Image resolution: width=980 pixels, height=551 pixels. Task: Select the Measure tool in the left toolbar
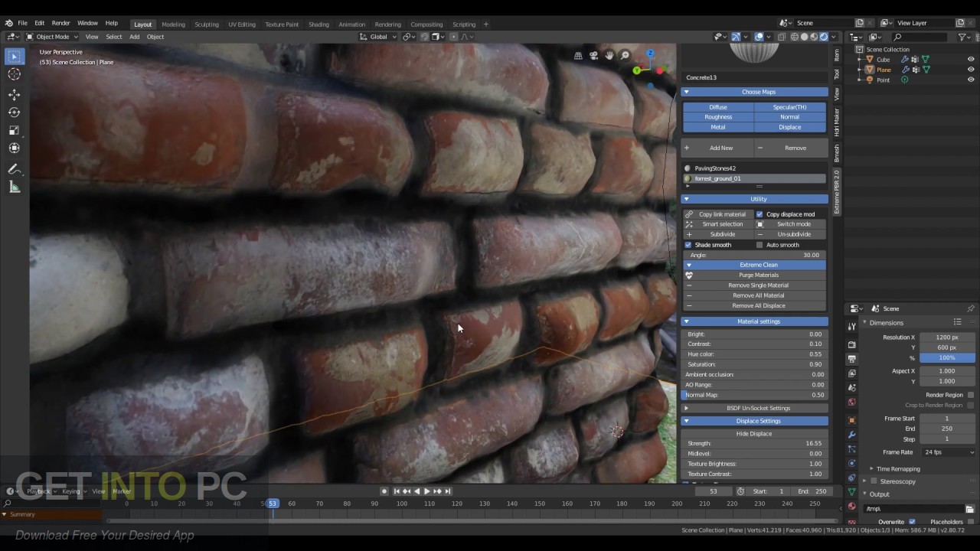pos(14,186)
